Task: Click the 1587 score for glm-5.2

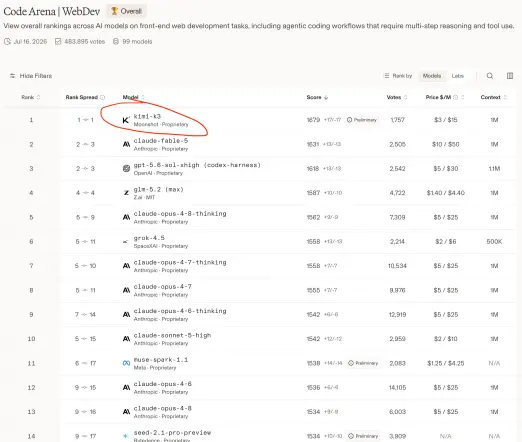Action: pos(313,193)
